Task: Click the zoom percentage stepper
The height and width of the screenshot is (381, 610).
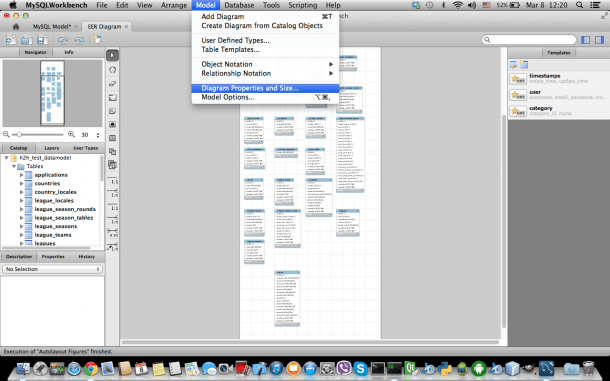Action: tap(98, 135)
